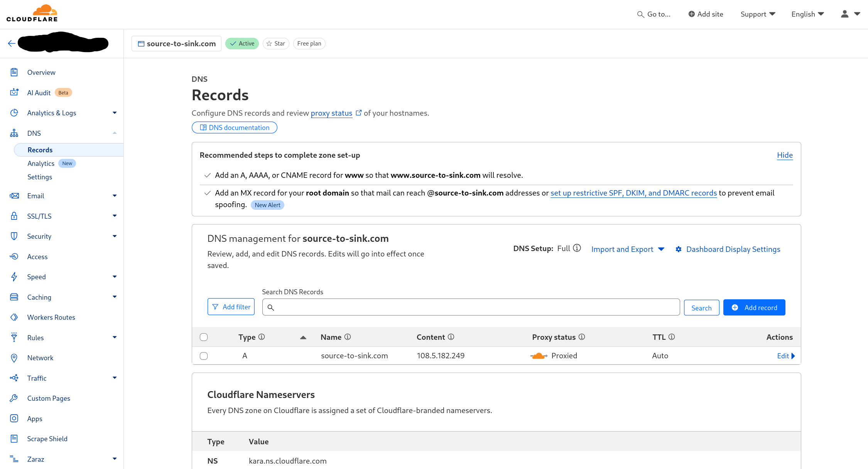Click the Cloudflare logo

tap(32, 13)
